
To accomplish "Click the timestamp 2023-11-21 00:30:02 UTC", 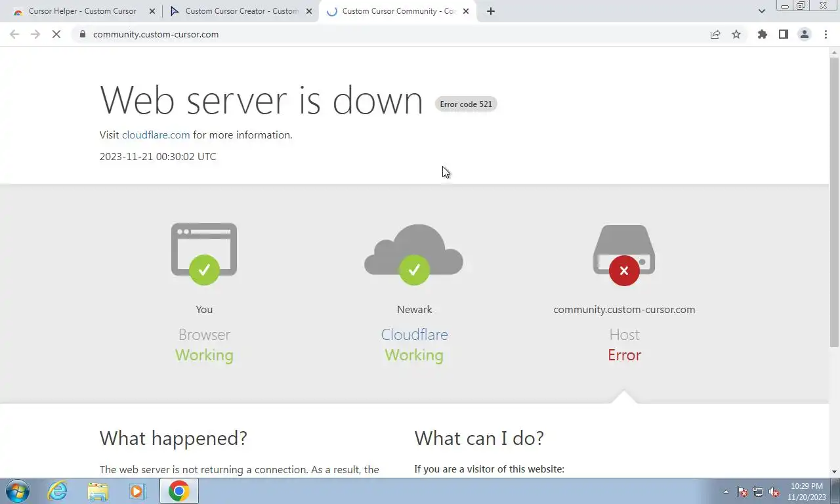I will coord(157,156).
